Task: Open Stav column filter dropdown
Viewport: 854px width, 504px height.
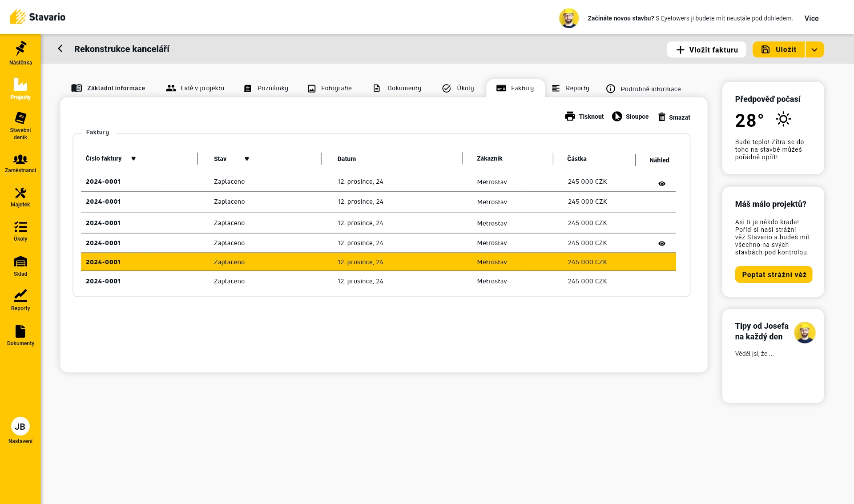Action: tap(247, 159)
